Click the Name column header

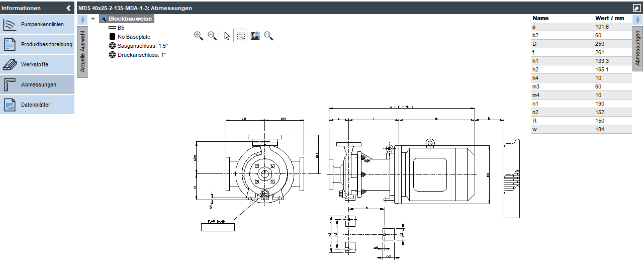pyautogui.click(x=540, y=18)
